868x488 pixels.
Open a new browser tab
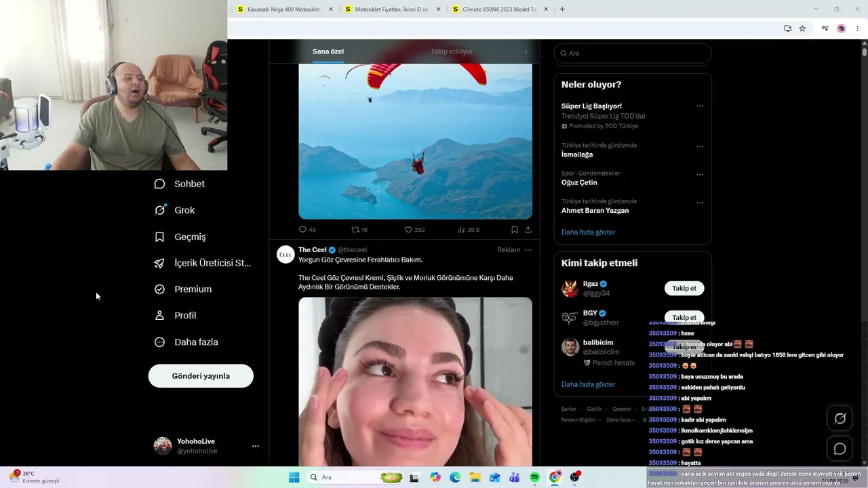562,9
